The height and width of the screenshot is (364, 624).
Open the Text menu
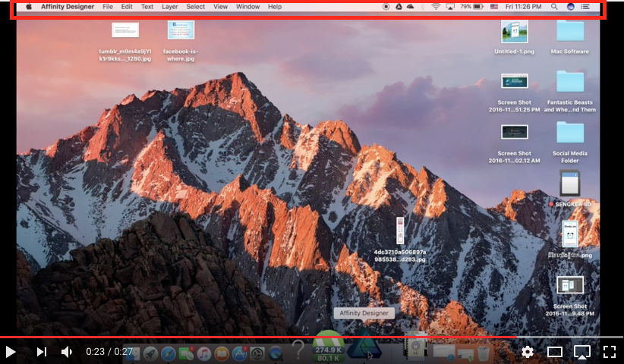point(147,7)
